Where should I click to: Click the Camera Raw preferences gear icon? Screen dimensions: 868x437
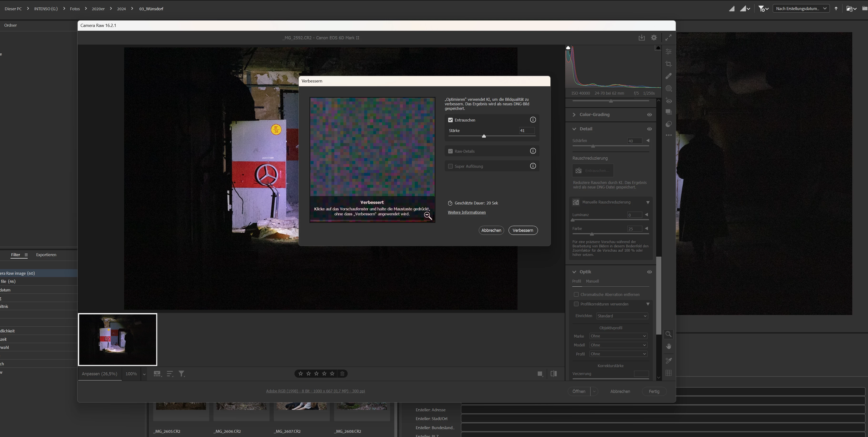click(654, 38)
